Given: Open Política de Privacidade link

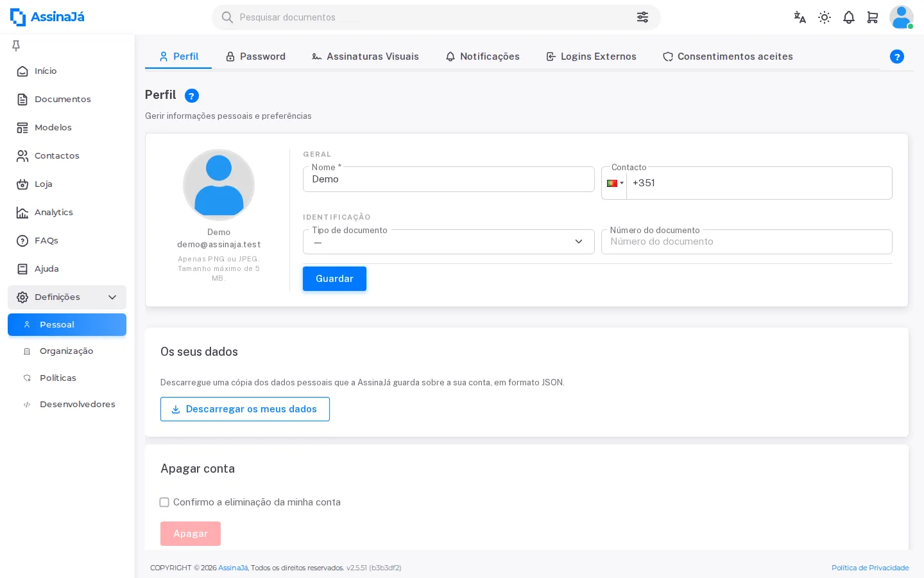Looking at the screenshot, I should 870,568.
